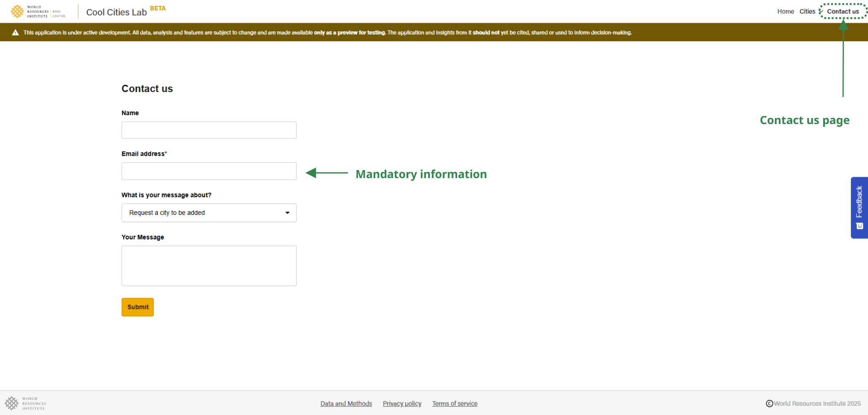
Task: Click the Cool Cities Lab title
Action: coord(117,12)
